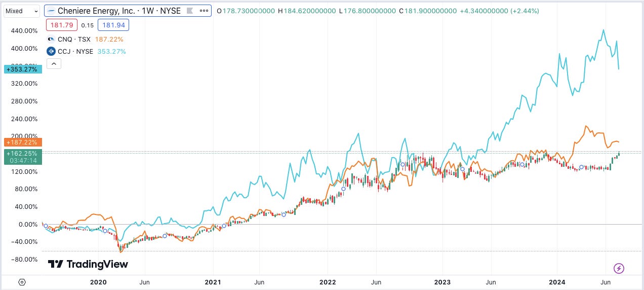Click the 400.00% axis label
This screenshot has width=644, height=290.
24,49
